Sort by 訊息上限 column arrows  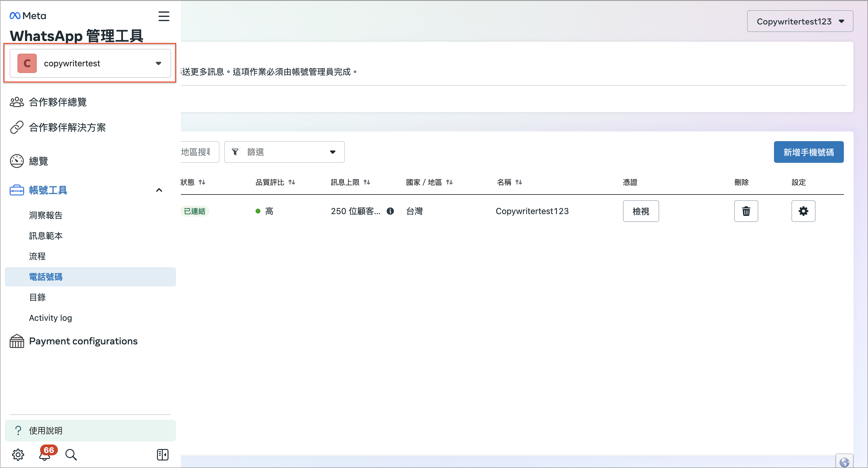(x=367, y=182)
